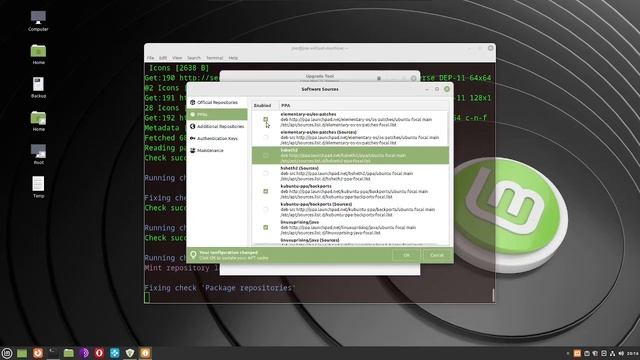640x360 pixels.
Task: Click OK to update APT cache
Action: point(406,255)
